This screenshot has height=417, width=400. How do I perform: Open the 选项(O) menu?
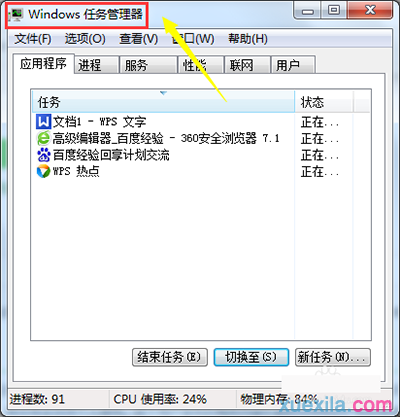tap(85, 39)
